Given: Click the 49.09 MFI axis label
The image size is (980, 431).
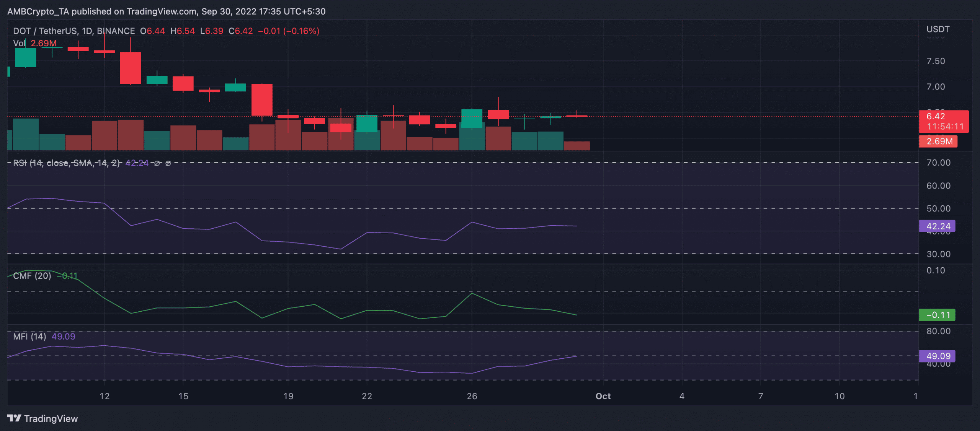Looking at the screenshot, I should coord(938,356).
